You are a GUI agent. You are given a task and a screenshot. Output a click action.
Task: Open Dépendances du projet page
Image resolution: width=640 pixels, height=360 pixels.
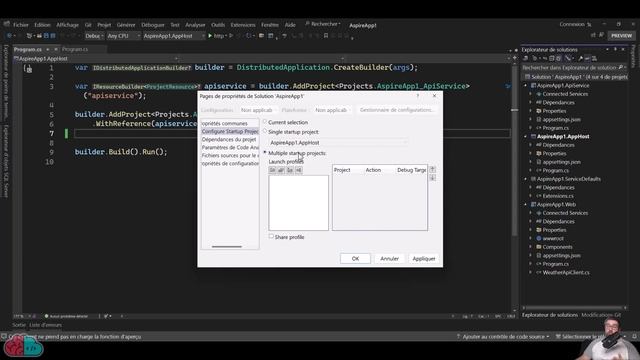230,139
